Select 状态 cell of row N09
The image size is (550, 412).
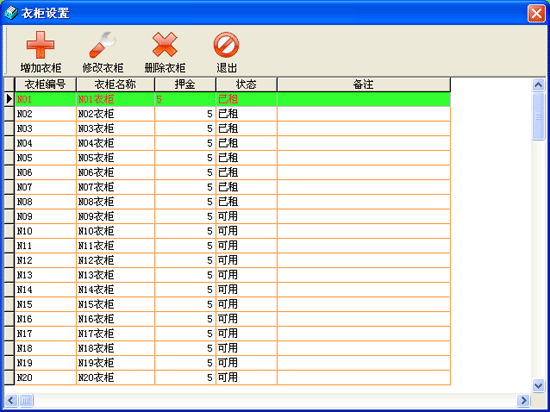pyautogui.click(x=246, y=216)
